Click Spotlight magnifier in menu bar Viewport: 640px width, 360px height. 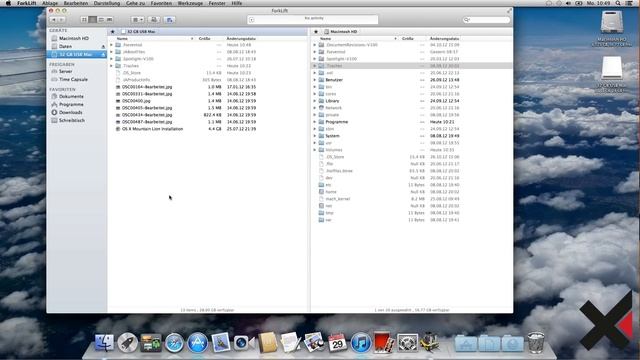(618, 3)
